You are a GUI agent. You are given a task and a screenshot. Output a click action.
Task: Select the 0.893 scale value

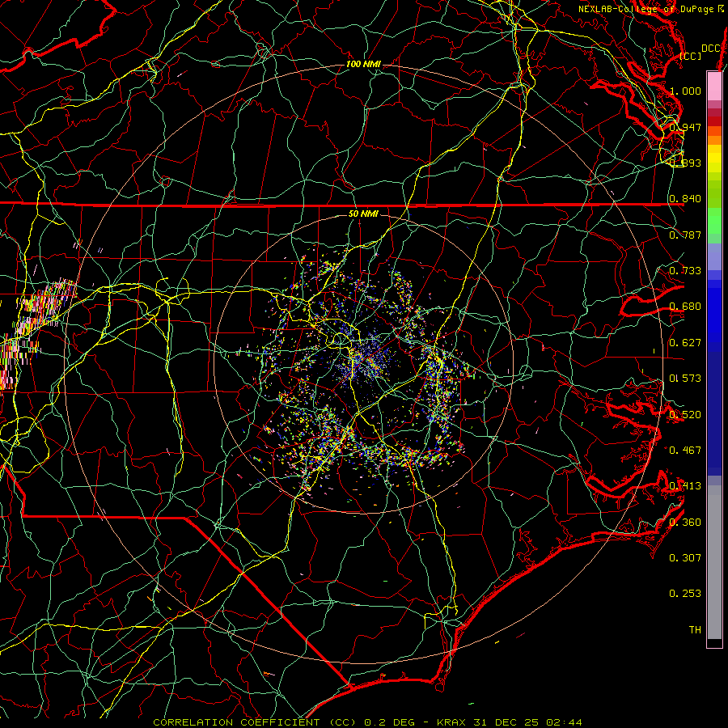click(x=685, y=163)
